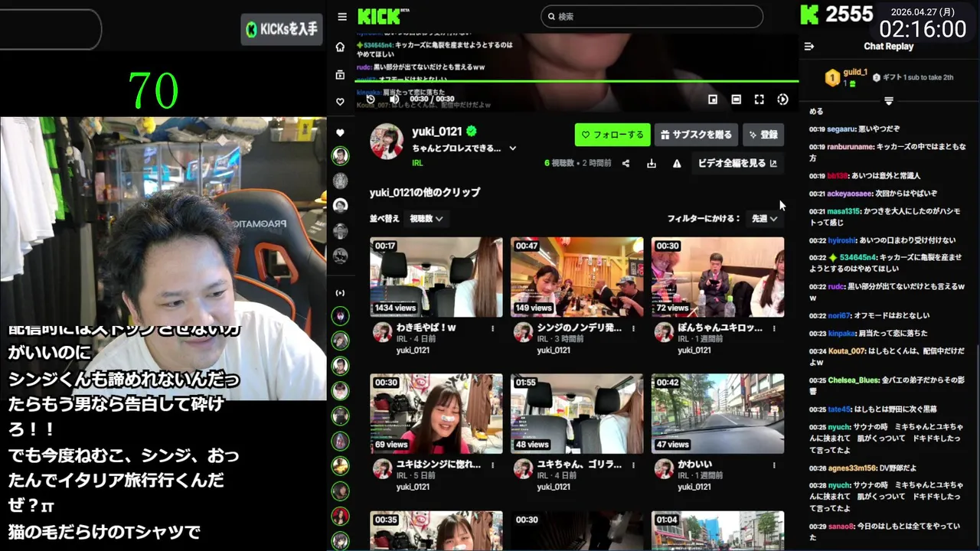Open options menu for わき毛やば！w clip
Image resolution: width=980 pixels, height=551 pixels.
(x=492, y=328)
